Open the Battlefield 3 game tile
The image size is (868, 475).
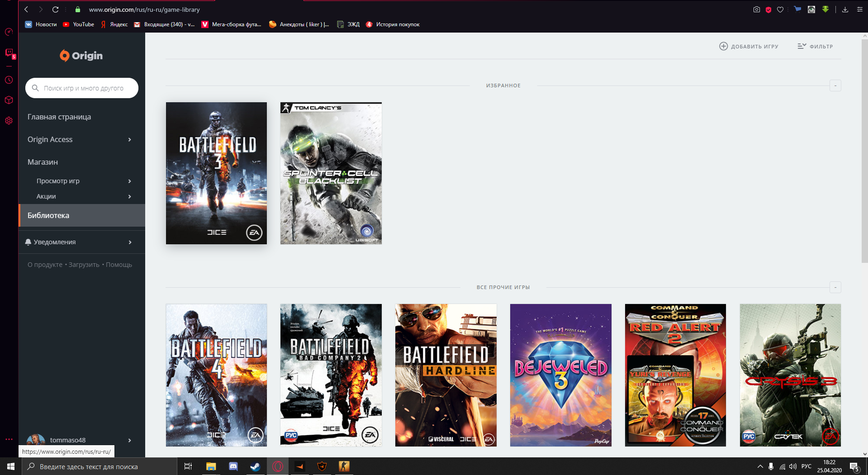click(216, 173)
